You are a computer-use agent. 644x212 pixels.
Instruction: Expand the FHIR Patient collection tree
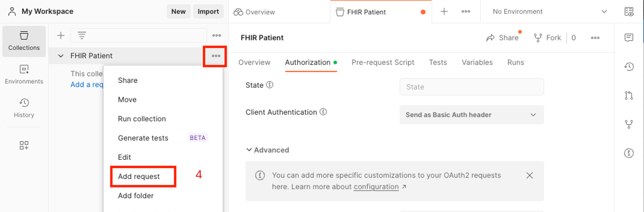point(61,55)
